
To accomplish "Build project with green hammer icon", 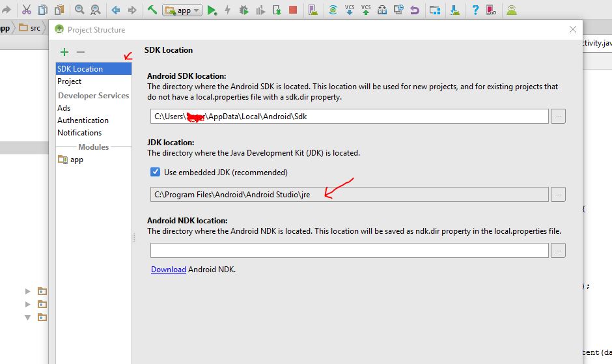I will click(x=152, y=10).
